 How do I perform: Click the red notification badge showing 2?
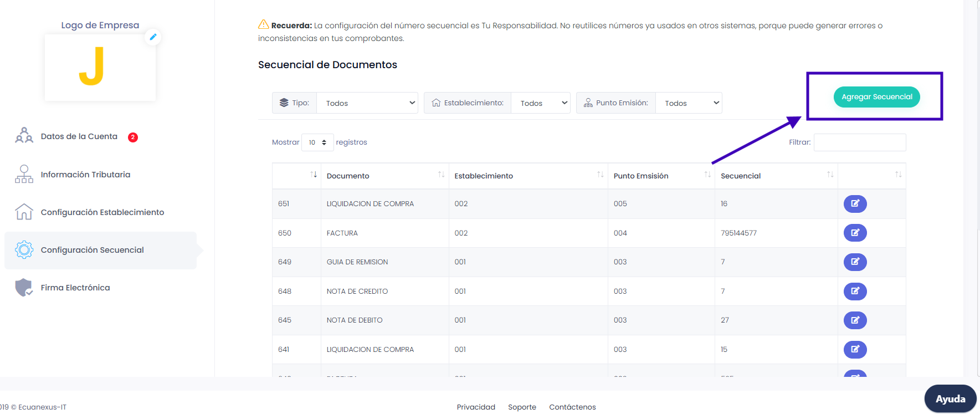point(133,137)
